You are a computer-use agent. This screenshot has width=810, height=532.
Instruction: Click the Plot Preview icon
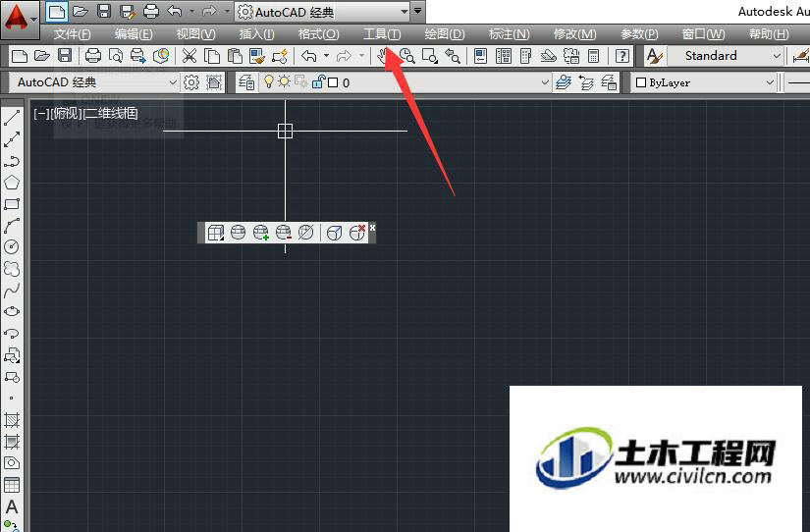point(116,56)
